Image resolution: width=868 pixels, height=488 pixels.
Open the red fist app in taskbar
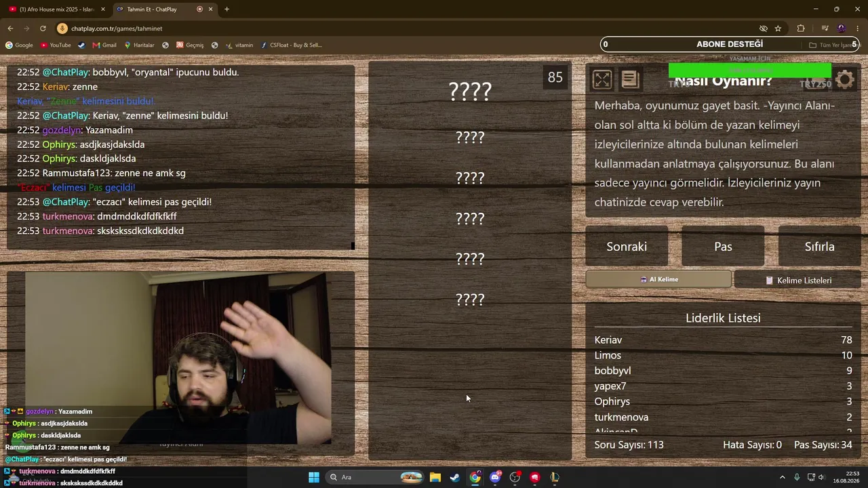[x=535, y=477]
